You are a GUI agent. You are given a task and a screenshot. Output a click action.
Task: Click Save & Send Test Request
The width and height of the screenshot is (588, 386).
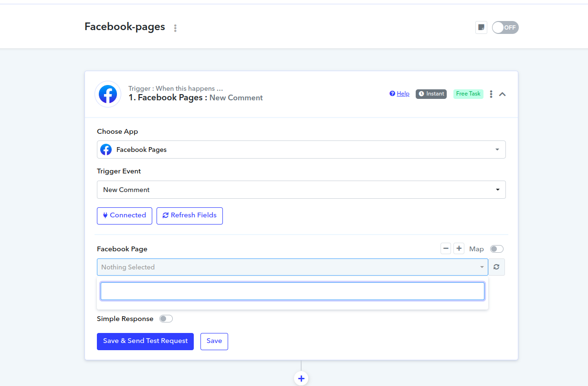[x=145, y=342]
